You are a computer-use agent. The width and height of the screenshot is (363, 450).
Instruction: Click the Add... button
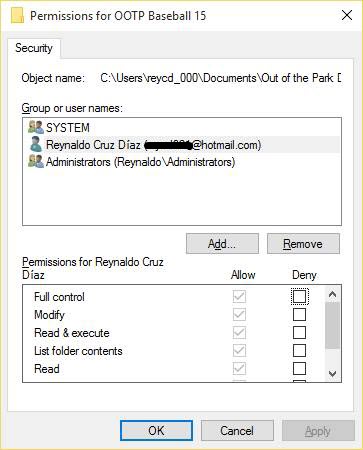coord(222,244)
